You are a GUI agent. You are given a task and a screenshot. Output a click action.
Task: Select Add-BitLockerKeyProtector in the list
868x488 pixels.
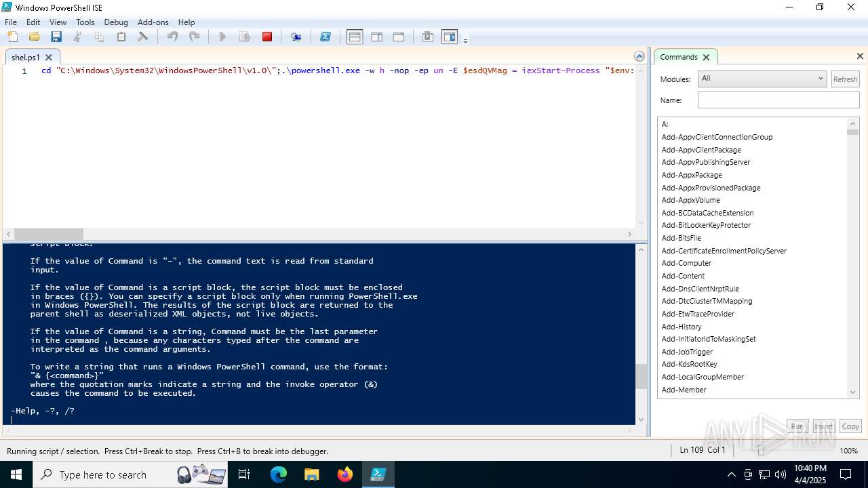(x=706, y=225)
